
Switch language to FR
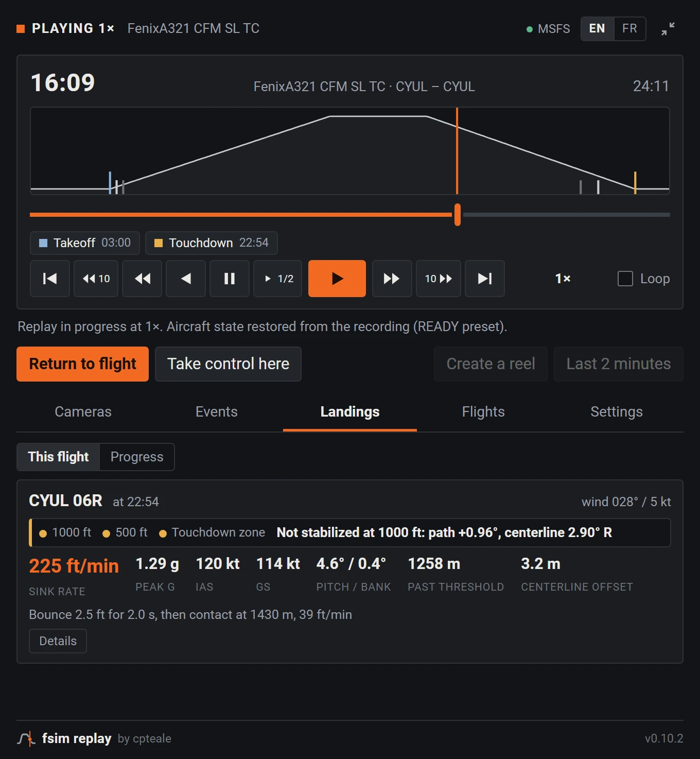[629, 28]
